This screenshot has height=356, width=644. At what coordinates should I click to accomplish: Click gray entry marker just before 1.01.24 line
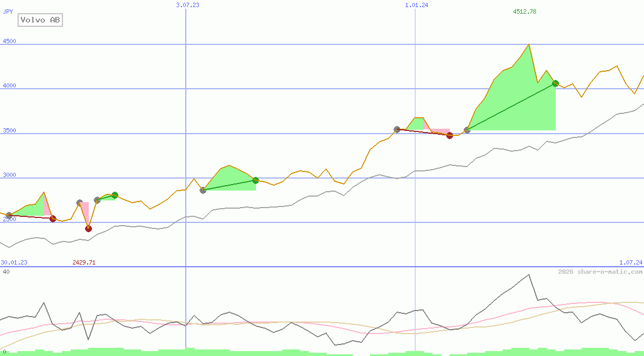[x=397, y=129]
